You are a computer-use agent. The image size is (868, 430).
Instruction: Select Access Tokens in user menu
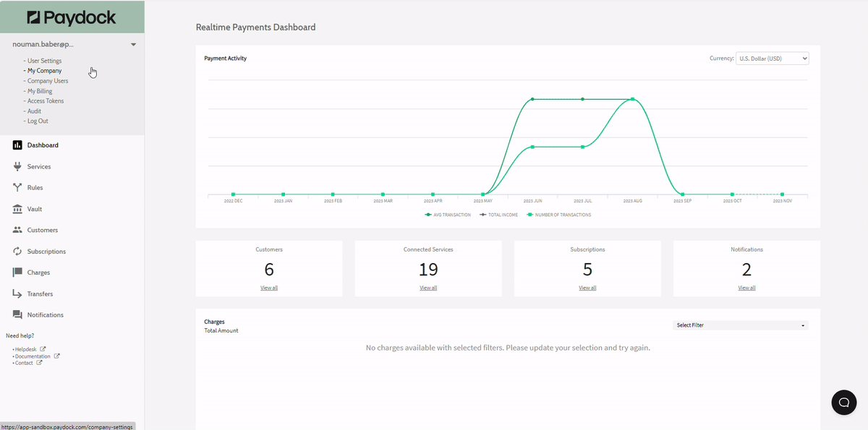click(46, 101)
